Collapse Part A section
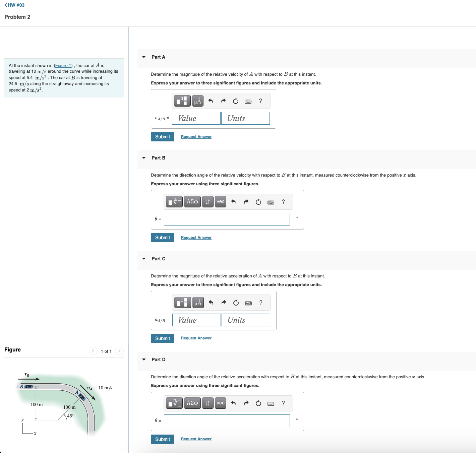This screenshot has width=476, height=453. pos(144,57)
